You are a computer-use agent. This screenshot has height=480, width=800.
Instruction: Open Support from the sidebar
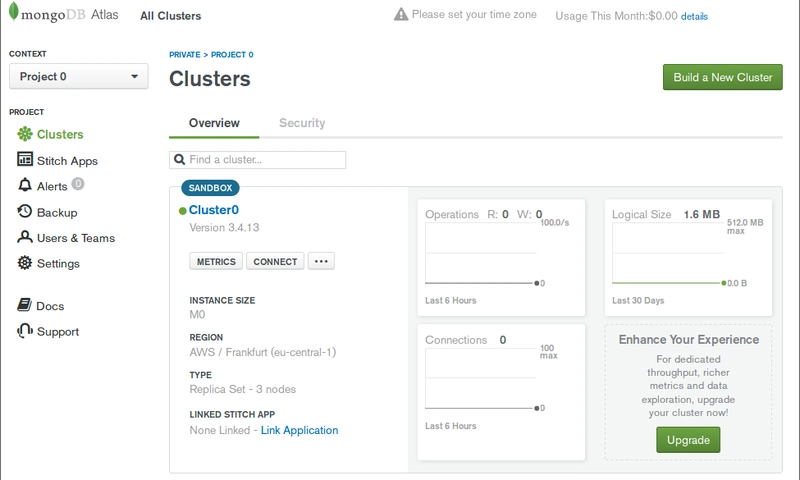pyautogui.click(x=58, y=332)
